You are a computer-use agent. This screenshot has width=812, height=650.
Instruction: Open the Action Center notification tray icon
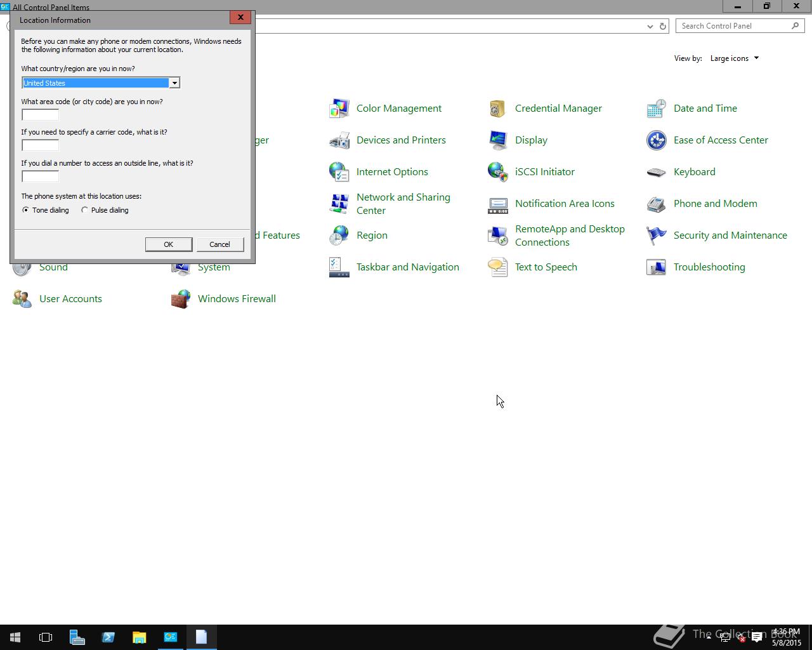[x=757, y=638]
